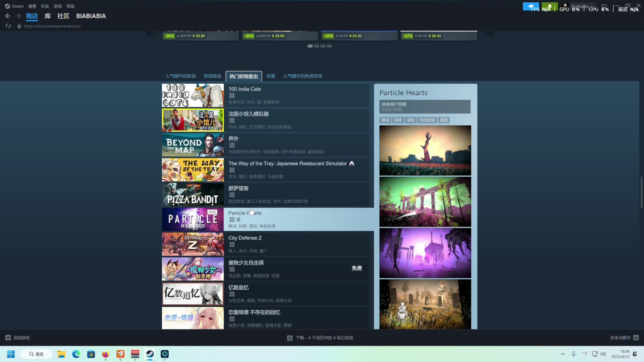Open the volume control in the system tray
This screenshot has height=362, width=644.
(x=603, y=354)
